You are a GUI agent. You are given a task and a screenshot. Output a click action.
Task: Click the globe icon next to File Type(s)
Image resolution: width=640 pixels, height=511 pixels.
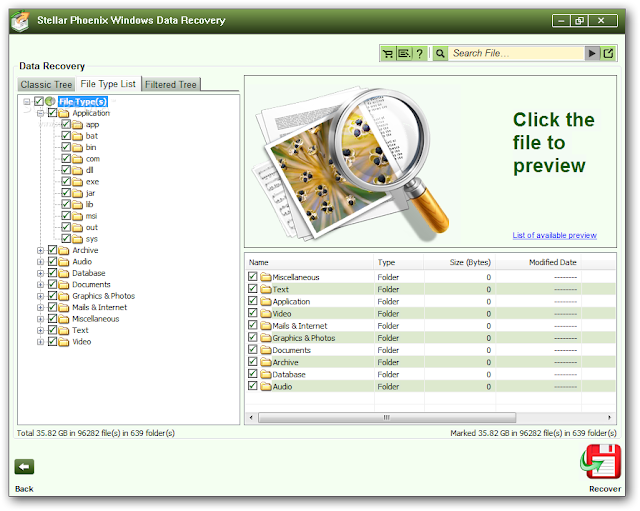click(50, 101)
